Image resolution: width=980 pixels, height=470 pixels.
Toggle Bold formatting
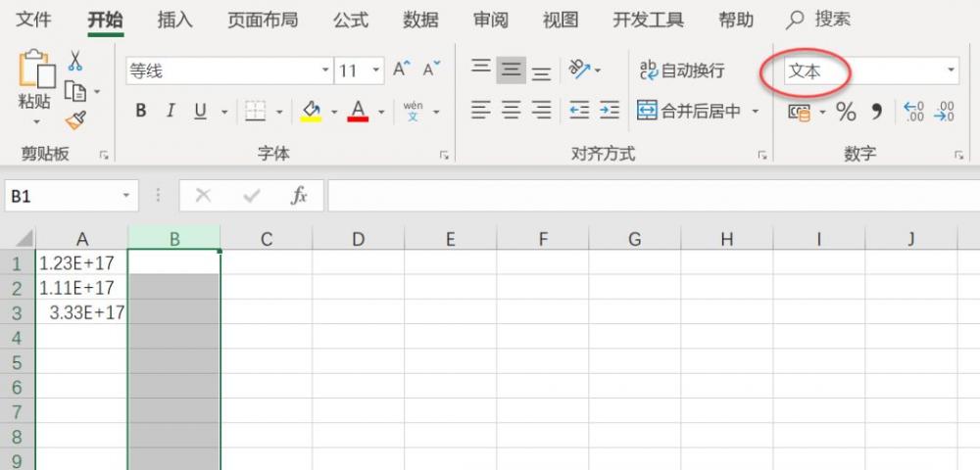(140, 111)
